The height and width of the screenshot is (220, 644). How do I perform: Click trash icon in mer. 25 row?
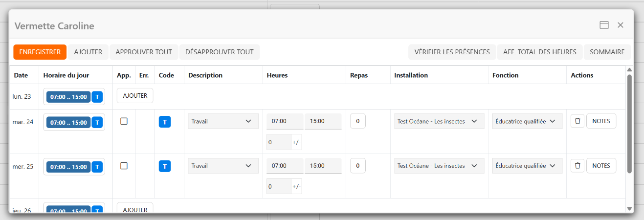[x=577, y=166]
